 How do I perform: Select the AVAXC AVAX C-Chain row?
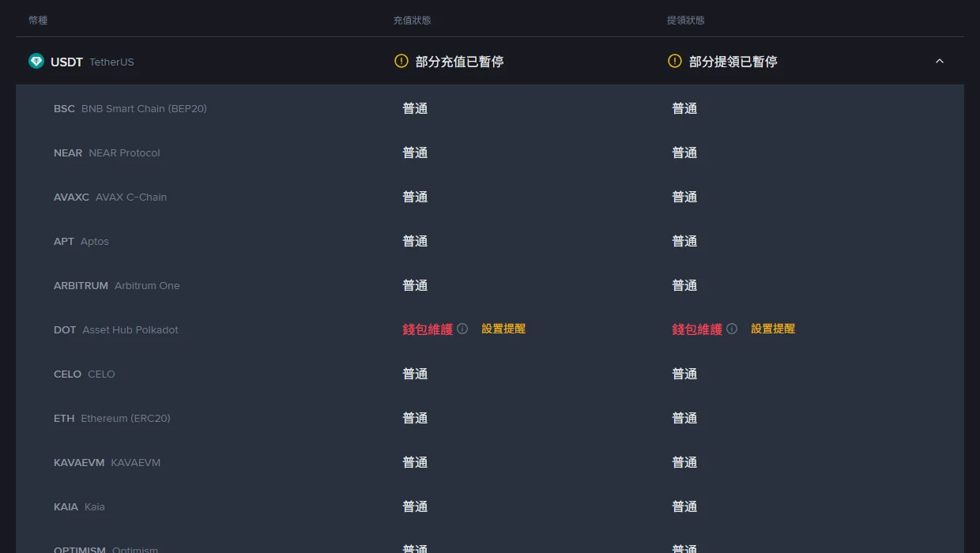pos(490,197)
